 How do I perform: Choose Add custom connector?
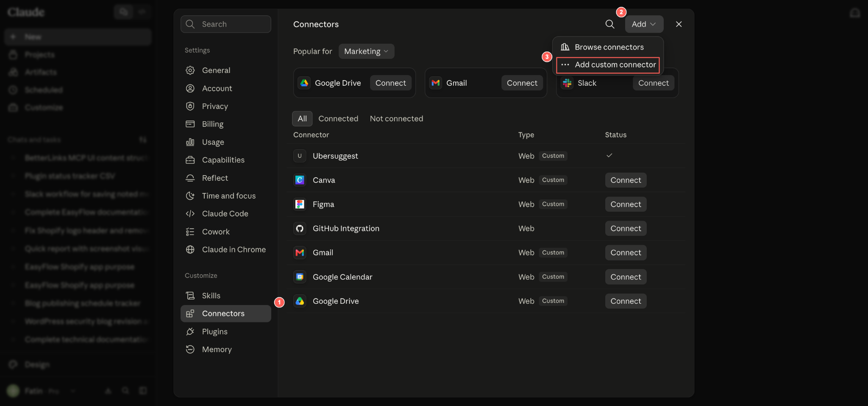tap(608, 64)
